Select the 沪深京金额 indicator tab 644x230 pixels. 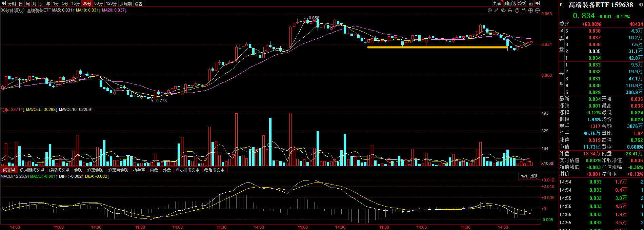[118, 170]
